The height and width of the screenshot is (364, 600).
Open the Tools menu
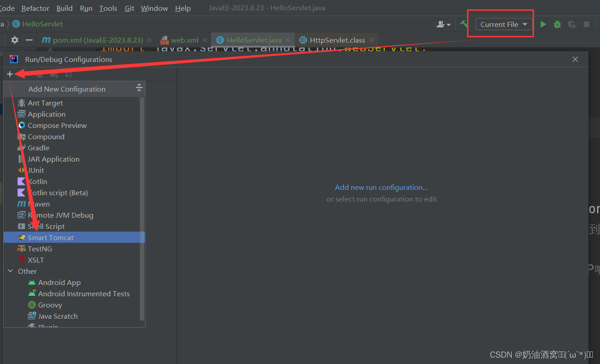tap(108, 8)
